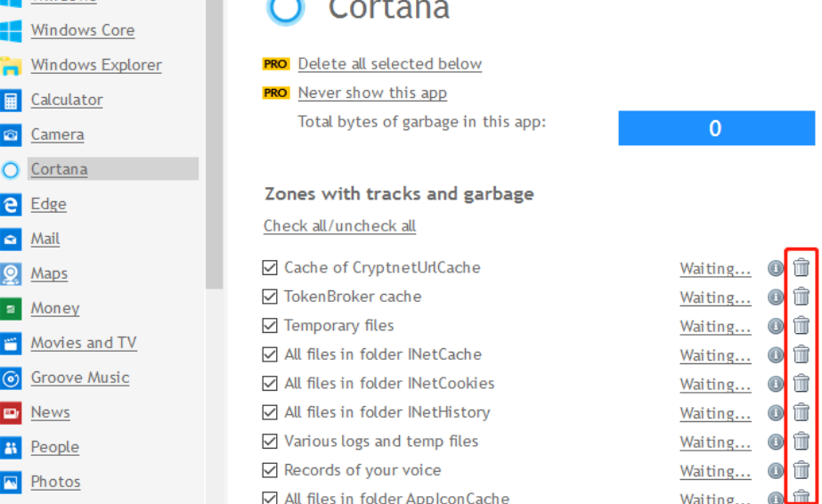Click info icon for TokenBroker cache
The image size is (822, 504).
click(776, 297)
